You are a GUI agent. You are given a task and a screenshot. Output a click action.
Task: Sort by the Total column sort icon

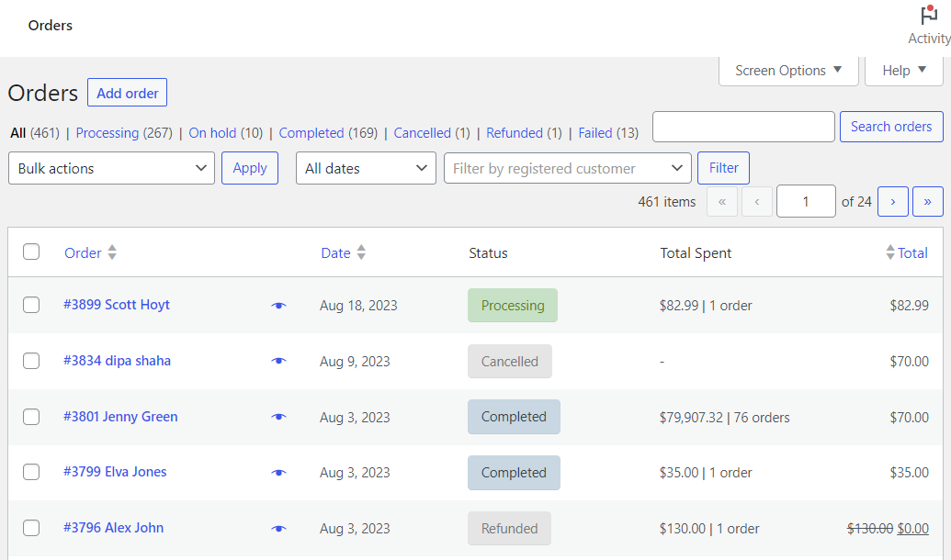[890, 252]
